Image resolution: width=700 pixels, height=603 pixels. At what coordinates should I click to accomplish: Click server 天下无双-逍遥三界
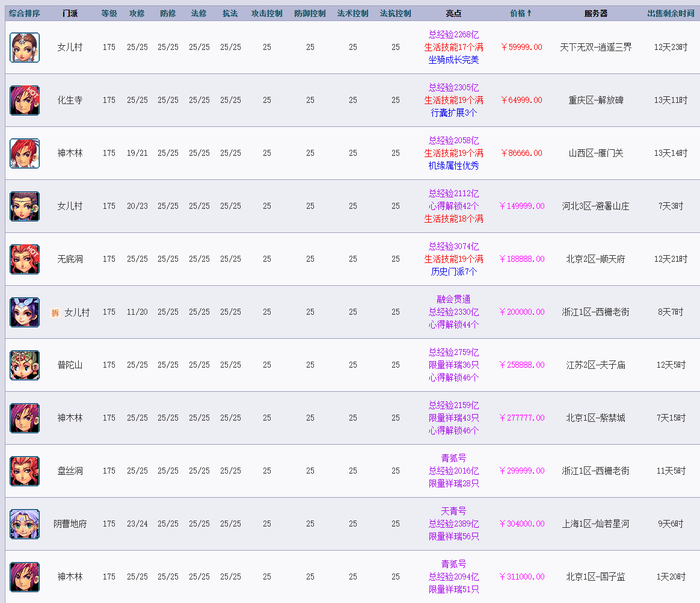point(595,48)
